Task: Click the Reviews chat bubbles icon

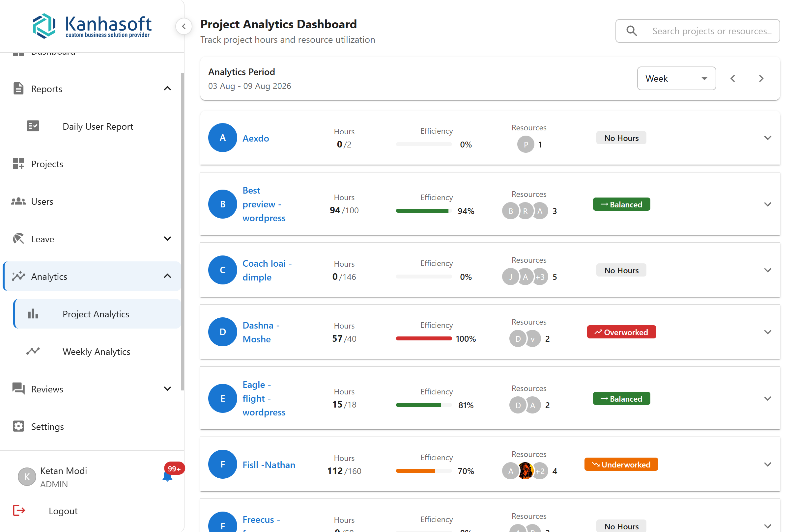Action: click(18, 389)
